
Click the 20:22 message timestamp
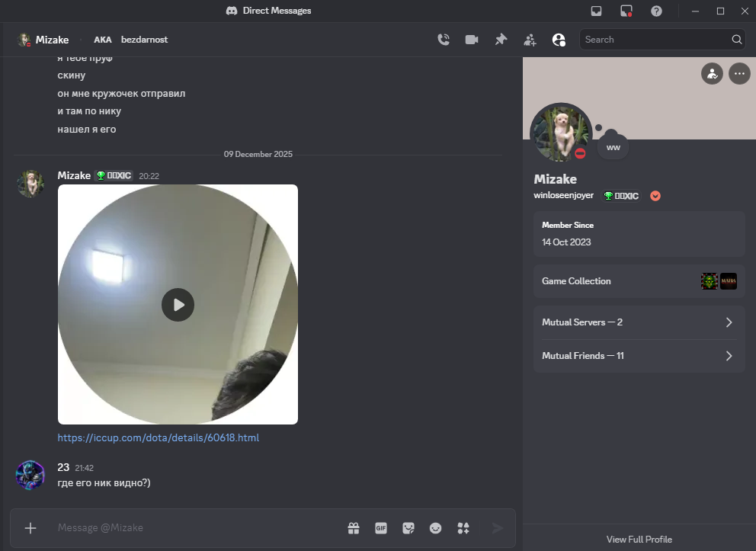coord(149,176)
